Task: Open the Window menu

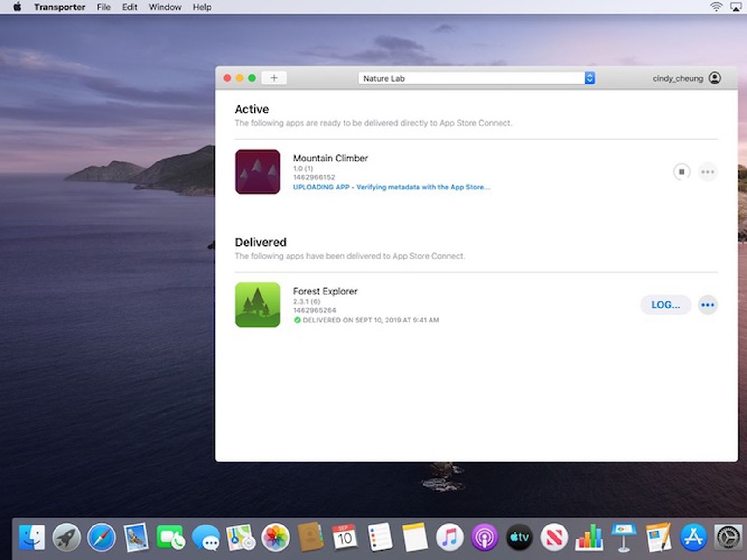Action: pyautogui.click(x=165, y=7)
